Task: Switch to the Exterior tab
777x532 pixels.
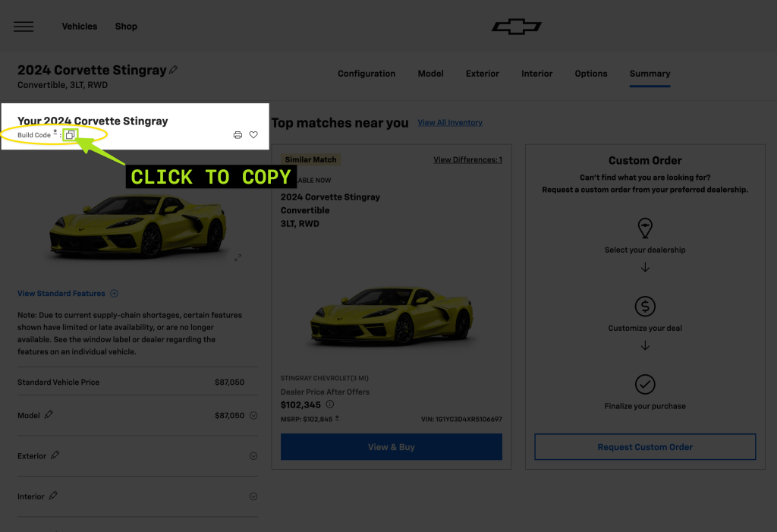Action: point(482,74)
